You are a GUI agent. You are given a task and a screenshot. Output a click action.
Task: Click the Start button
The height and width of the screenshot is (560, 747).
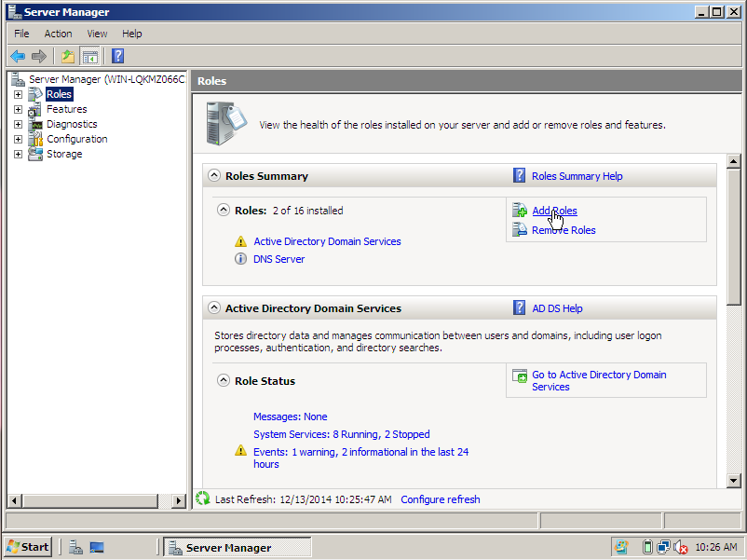[x=29, y=547]
